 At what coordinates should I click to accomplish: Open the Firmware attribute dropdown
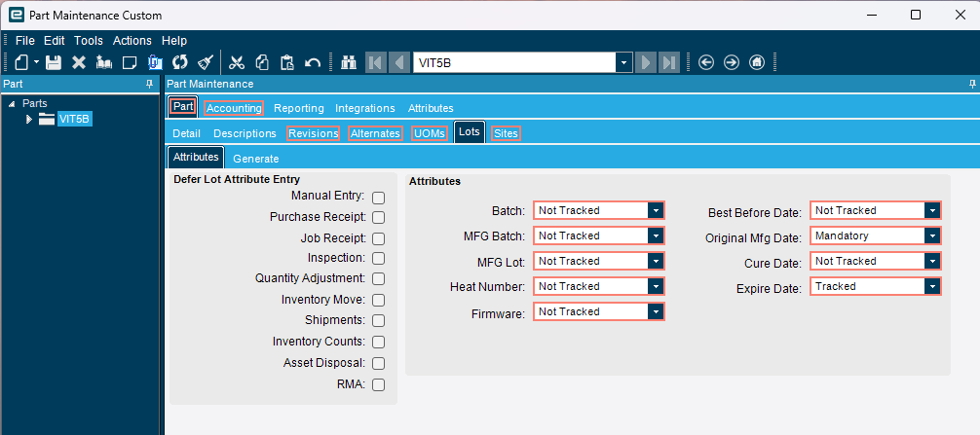coord(656,311)
